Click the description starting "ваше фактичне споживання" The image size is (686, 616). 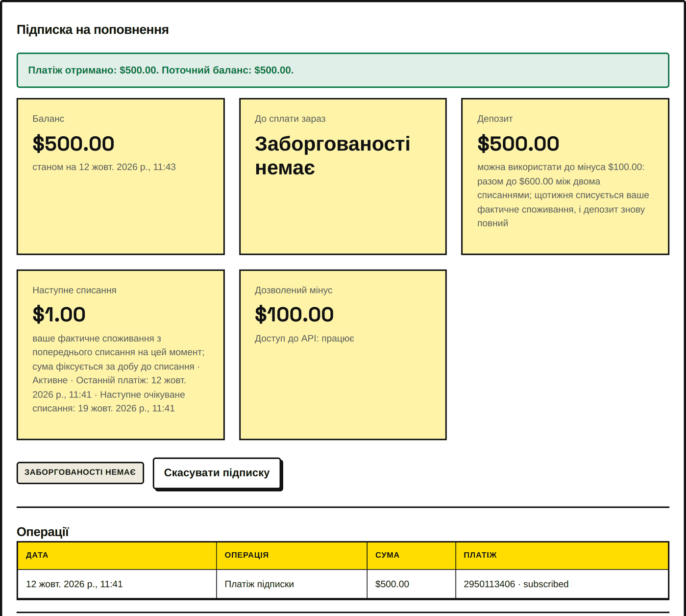pos(119,373)
